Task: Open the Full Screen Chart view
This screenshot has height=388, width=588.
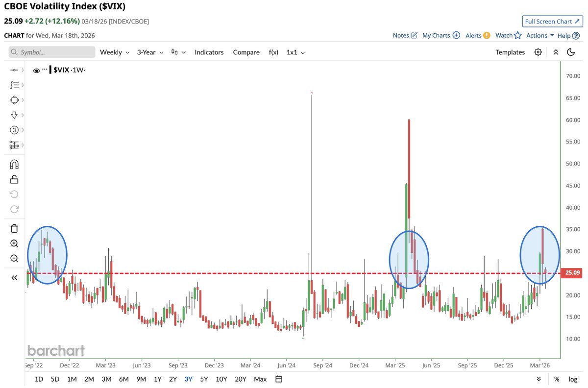Action: coord(552,21)
